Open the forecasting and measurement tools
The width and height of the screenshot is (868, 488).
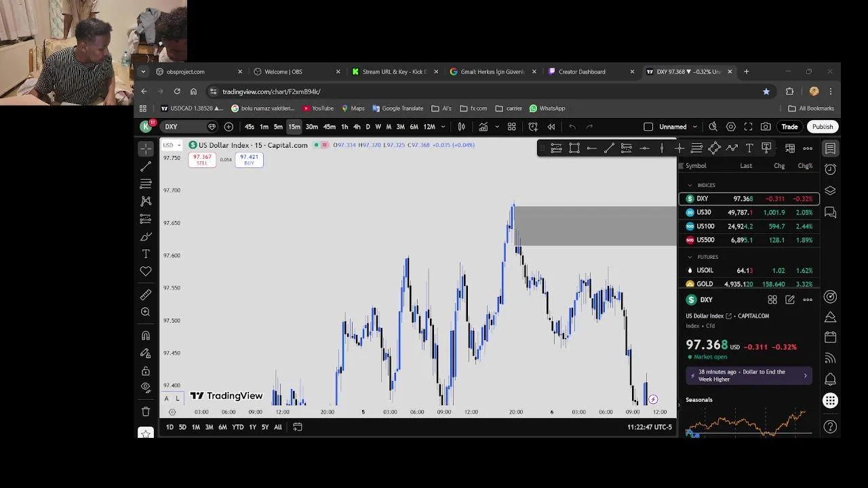[146, 219]
